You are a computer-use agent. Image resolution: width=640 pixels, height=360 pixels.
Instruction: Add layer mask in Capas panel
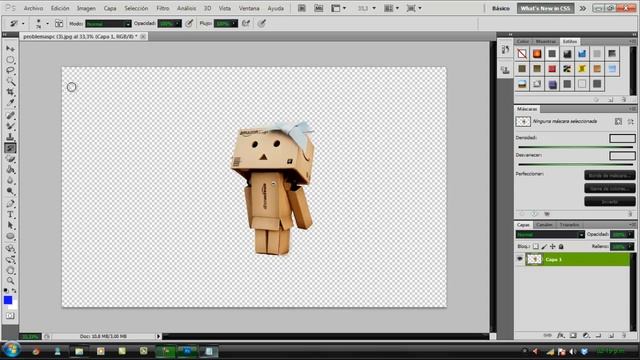pyautogui.click(x=573, y=336)
